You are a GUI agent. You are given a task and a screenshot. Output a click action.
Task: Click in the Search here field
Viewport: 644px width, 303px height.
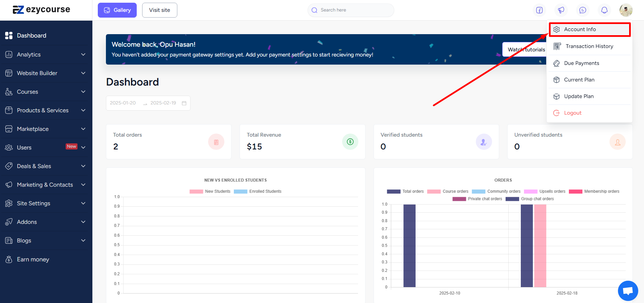(351, 10)
